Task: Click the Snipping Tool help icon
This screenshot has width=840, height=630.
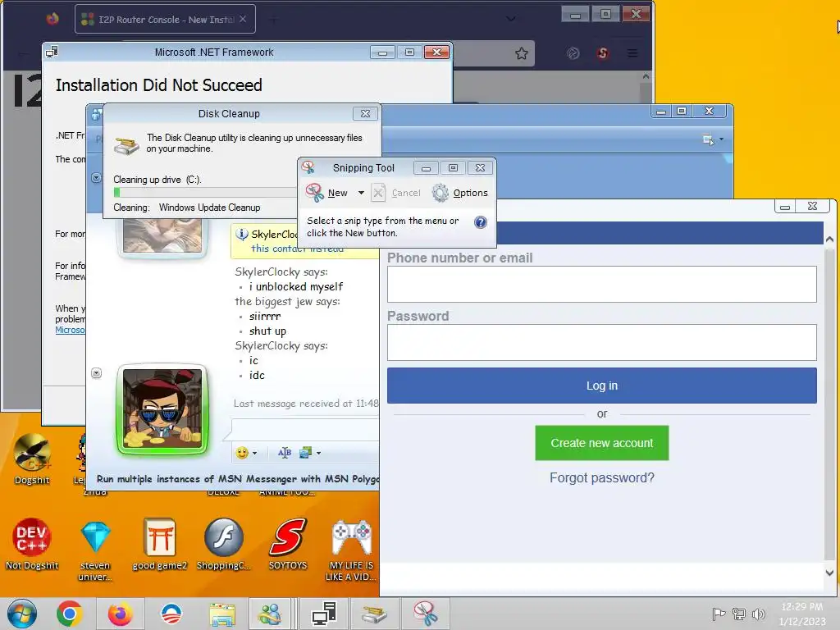Action: [481, 221]
